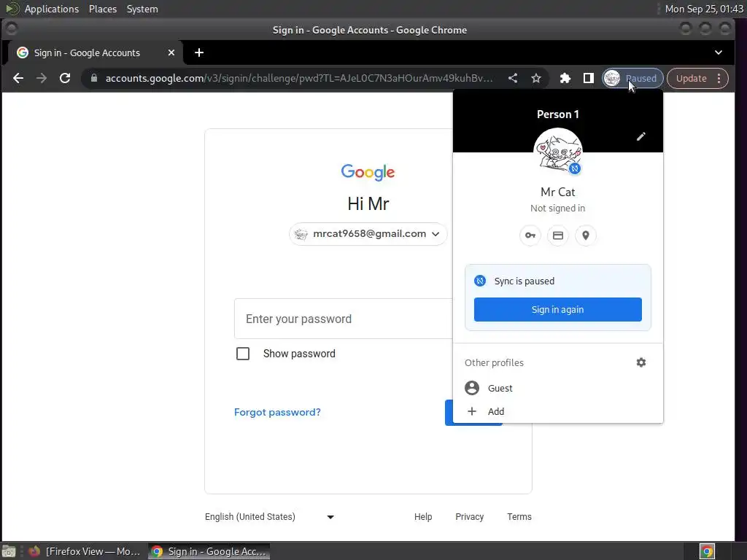The height and width of the screenshot is (560, 747).
Task: Click Forgot password? link
Action: coord(277,413)
